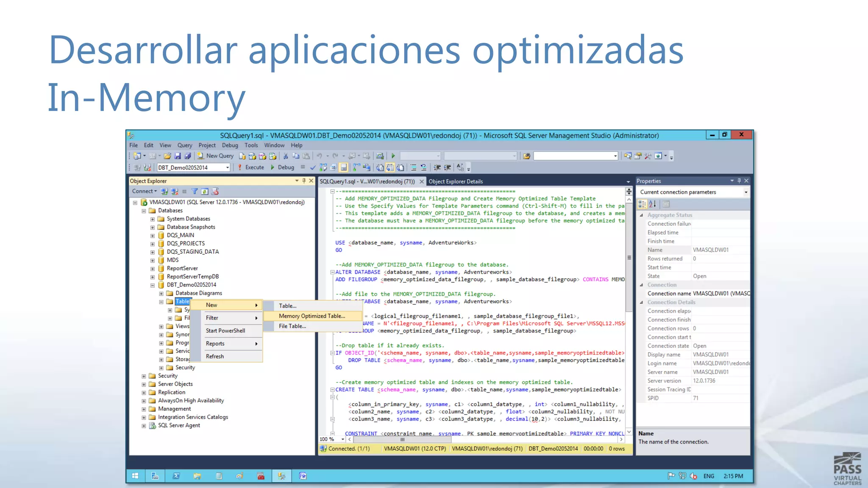Click the Disconnect icon in Object Explorer
This screenshot has height=488, width=868.
[175, 191]
